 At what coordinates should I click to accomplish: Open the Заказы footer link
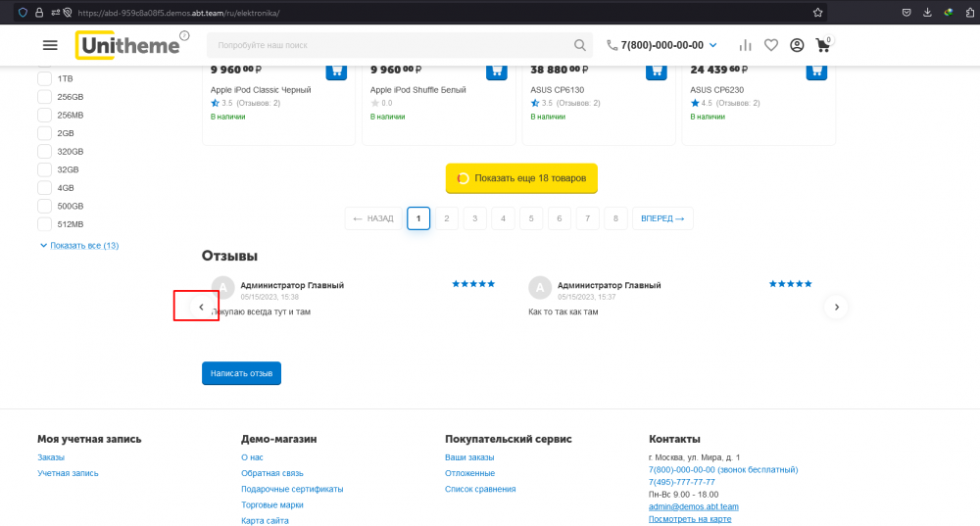(x=51, y=457)
